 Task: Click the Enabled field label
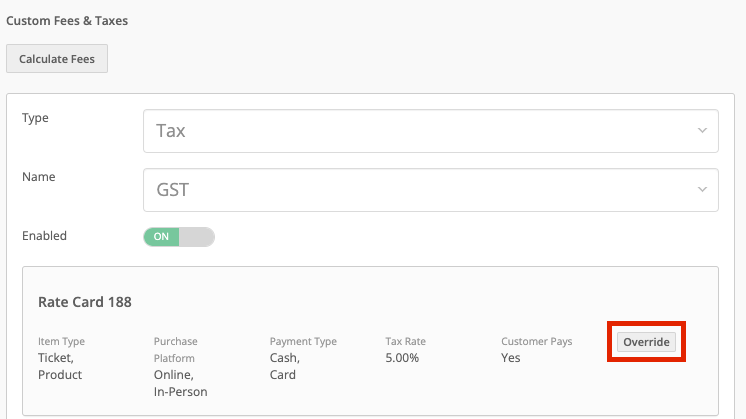(44, 236)
